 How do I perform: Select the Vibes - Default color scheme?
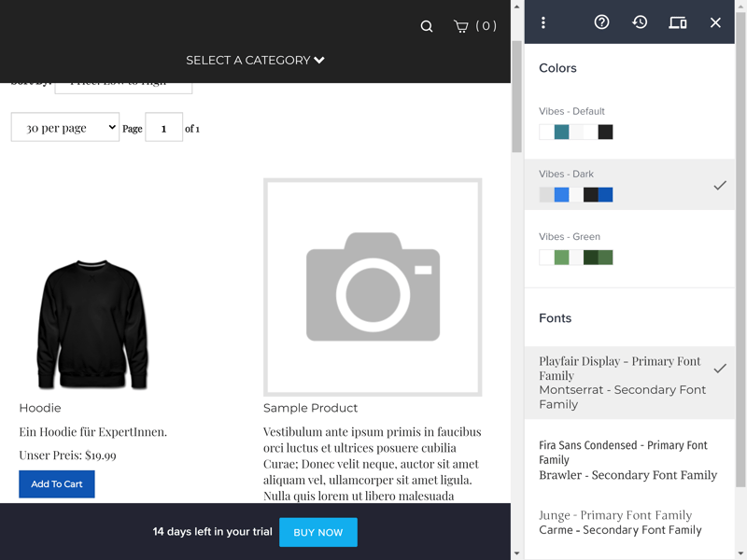pos(628,123)
